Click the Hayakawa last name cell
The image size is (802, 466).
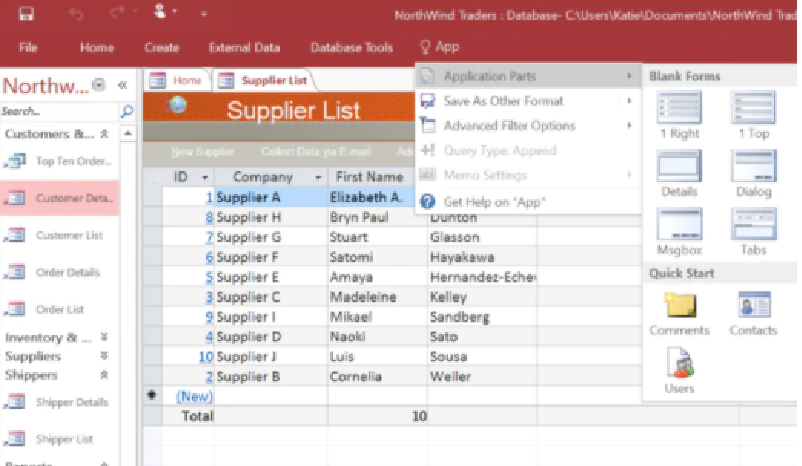(x=482, y=257)
